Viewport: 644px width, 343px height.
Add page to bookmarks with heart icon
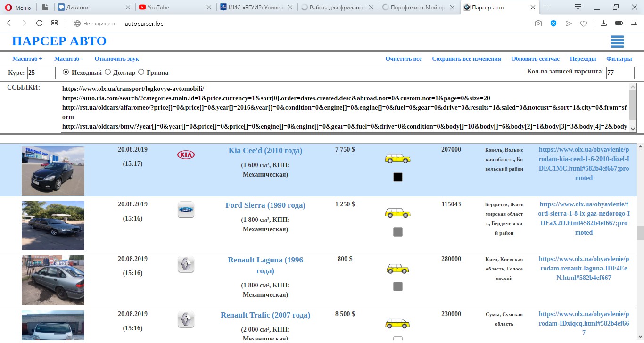pos(584,24)
